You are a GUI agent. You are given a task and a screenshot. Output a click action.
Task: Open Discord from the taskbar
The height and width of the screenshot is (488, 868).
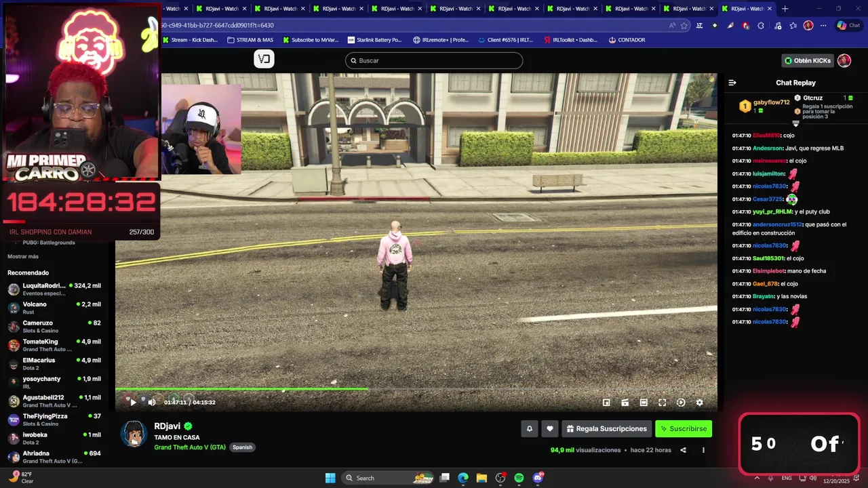click(538, 478)
